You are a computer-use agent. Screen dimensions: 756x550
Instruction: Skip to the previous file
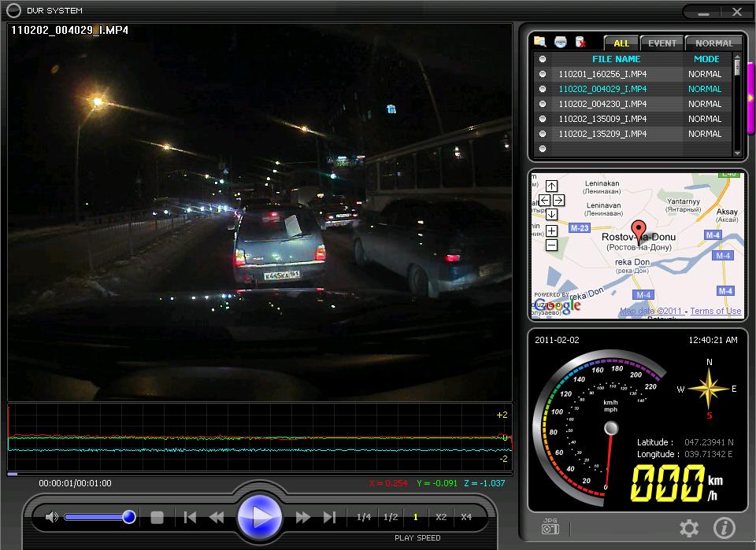(190, 518)
